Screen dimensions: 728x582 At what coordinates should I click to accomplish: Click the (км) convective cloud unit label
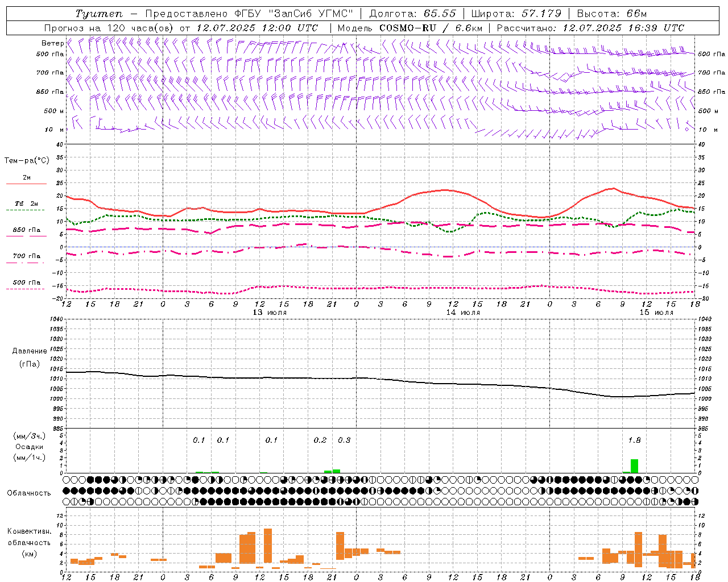tap(29, 554)
